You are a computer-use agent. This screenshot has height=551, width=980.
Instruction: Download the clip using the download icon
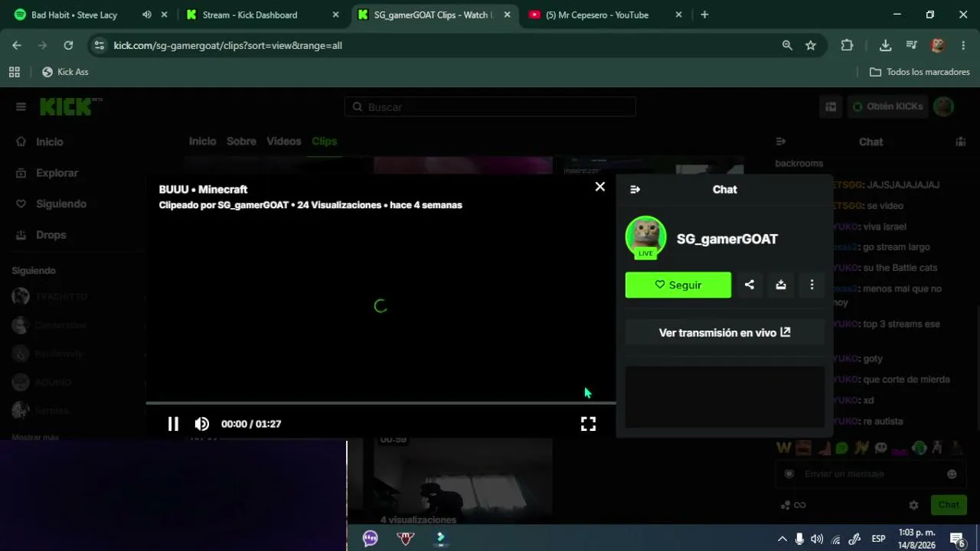click(781, 285)
